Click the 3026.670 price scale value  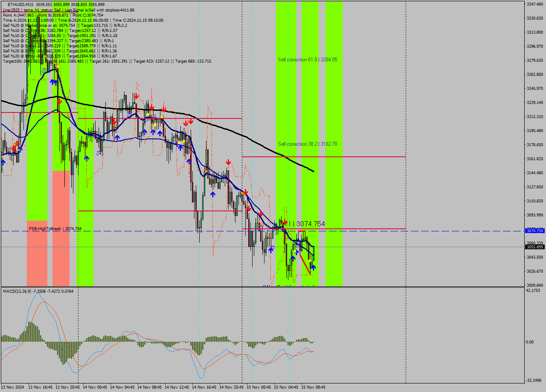535,271
